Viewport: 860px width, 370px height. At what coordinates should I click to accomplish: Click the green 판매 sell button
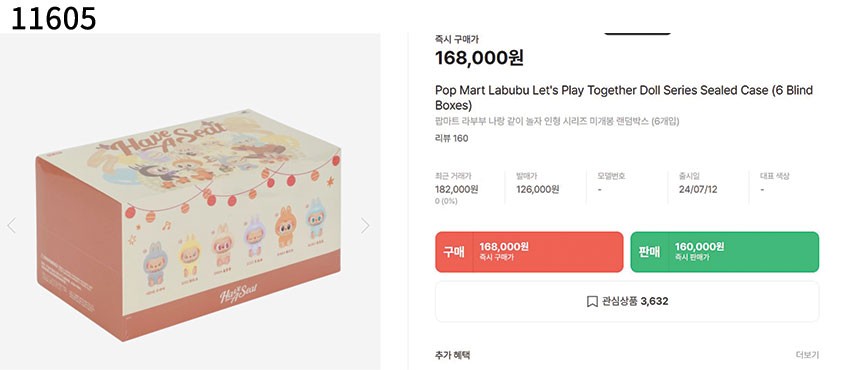[725, 252]
